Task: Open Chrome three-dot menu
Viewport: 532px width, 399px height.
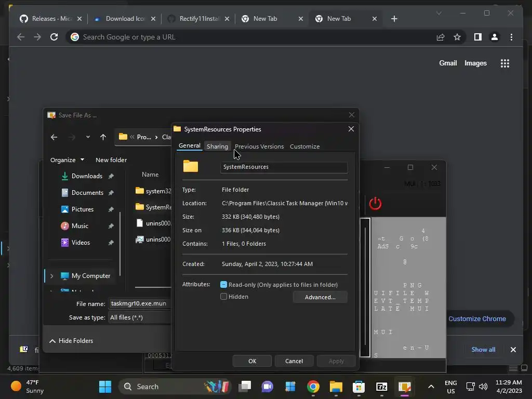Action: coord(511,37)
